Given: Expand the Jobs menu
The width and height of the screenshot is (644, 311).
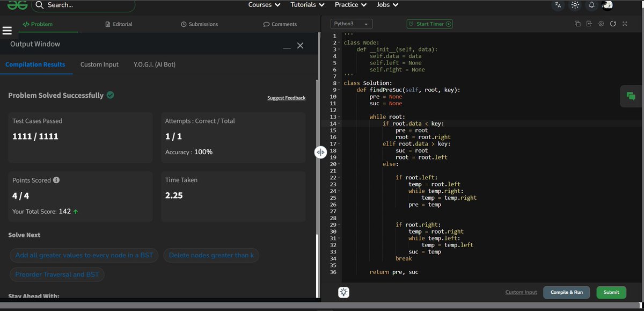Looking at the screenshot, I should tap(387, 5).
